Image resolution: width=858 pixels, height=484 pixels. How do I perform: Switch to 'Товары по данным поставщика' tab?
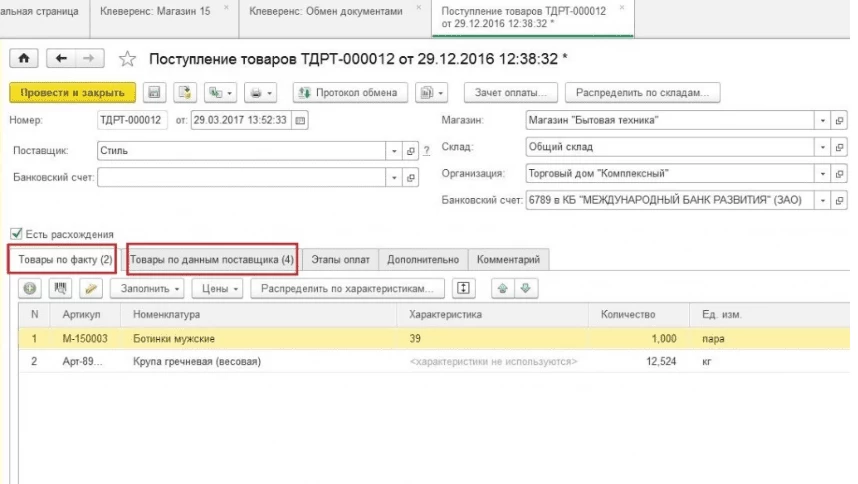point(212,259)
